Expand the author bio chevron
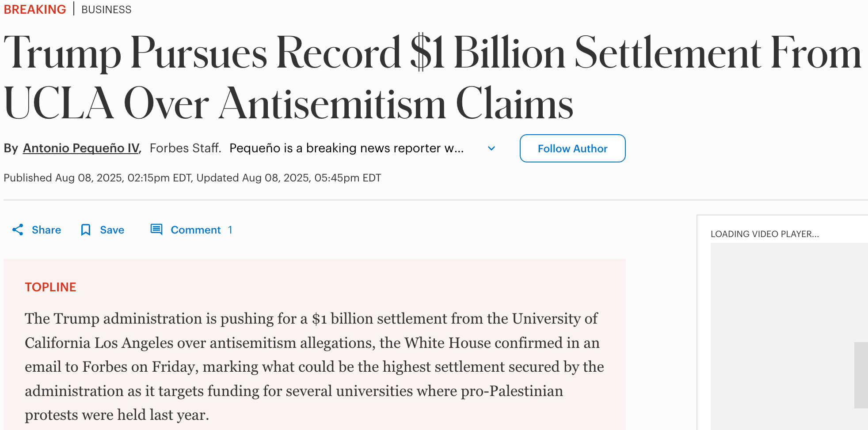This screenshot has height=430, width=868. tap(491, 148)
